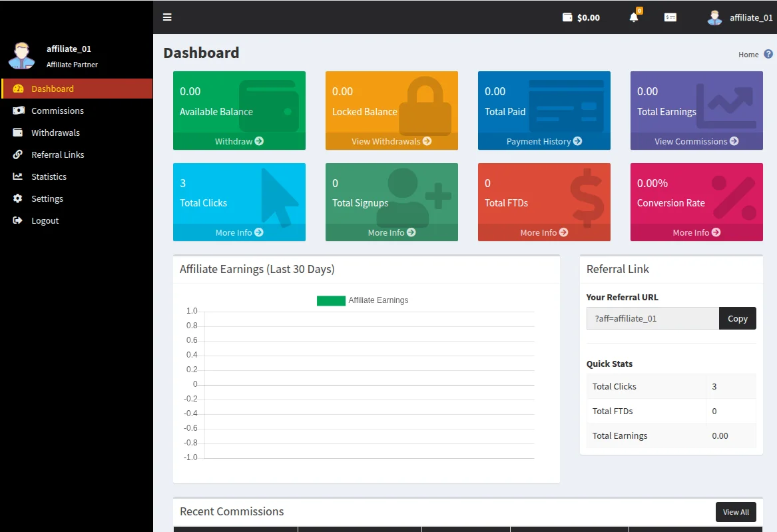Click the affiliate_01 avatar in top bar
Viewport: 777px width, 532px height.
click(714, 17)
